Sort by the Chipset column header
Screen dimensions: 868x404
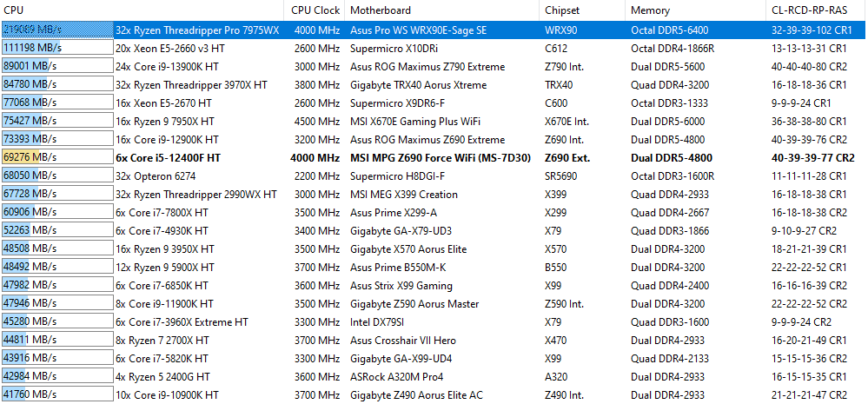point(582,10)
